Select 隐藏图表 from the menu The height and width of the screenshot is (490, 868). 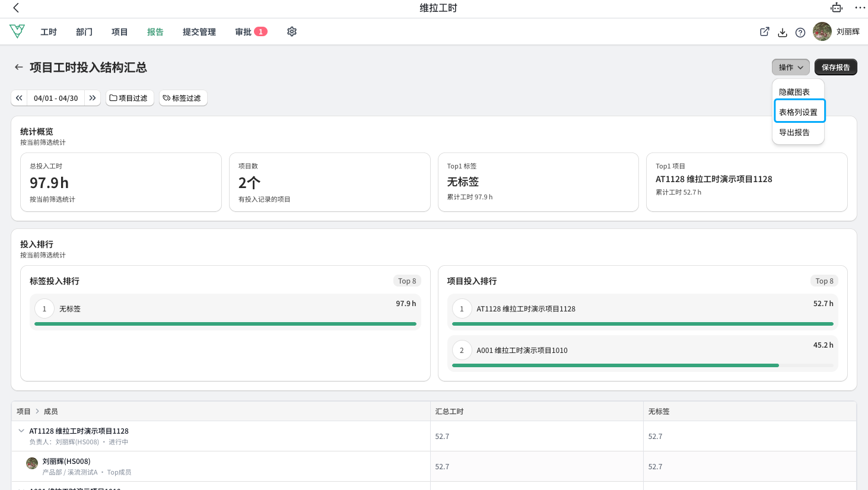click(798, 92)
